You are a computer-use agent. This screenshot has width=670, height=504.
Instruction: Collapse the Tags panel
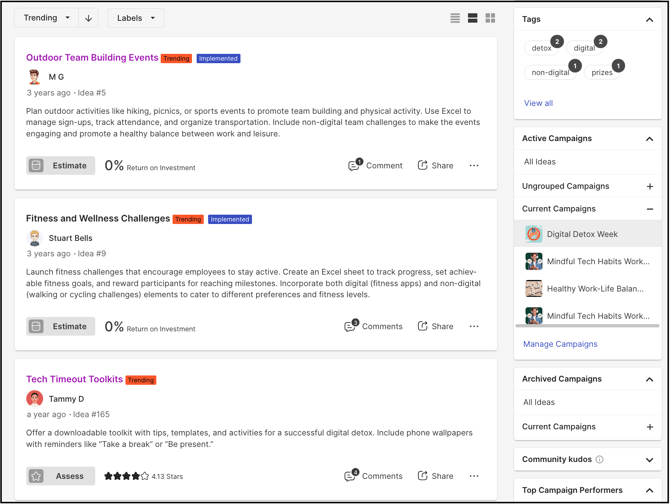click(x=649, y=20)
